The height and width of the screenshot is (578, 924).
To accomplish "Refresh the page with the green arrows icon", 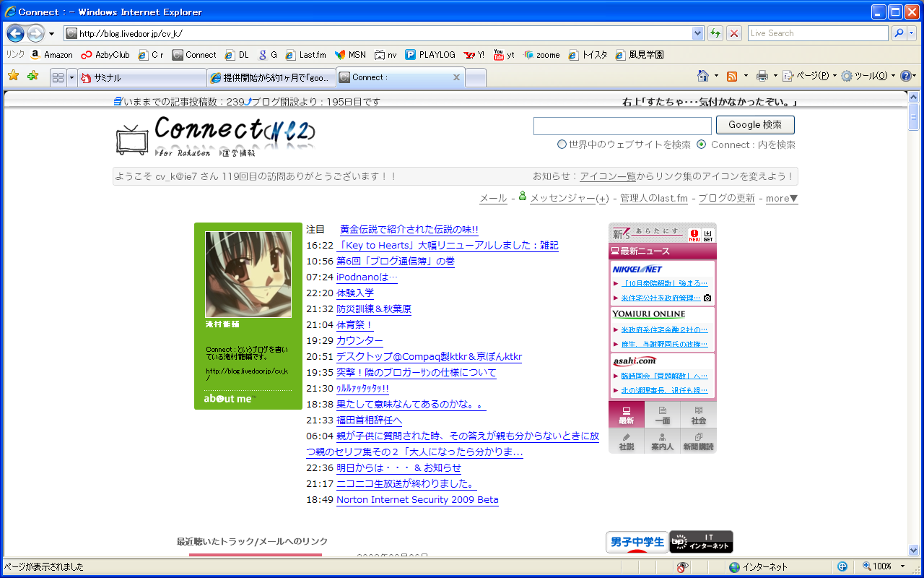I will click(715, 33).
